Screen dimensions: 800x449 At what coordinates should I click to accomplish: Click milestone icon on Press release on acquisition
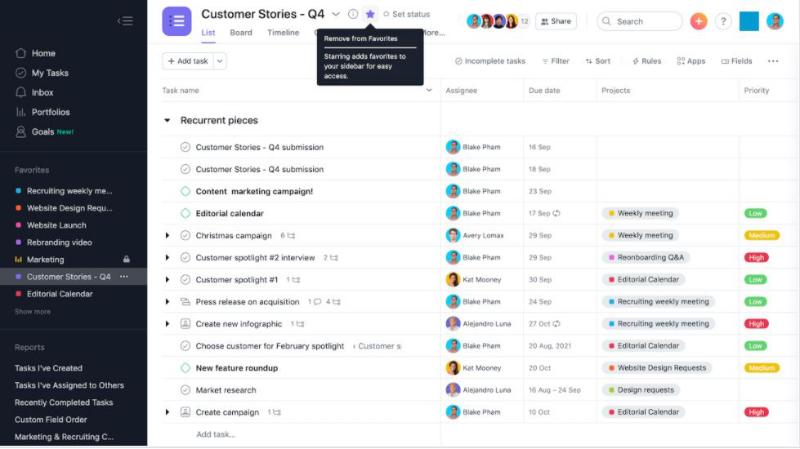click(x=185, y=302)
